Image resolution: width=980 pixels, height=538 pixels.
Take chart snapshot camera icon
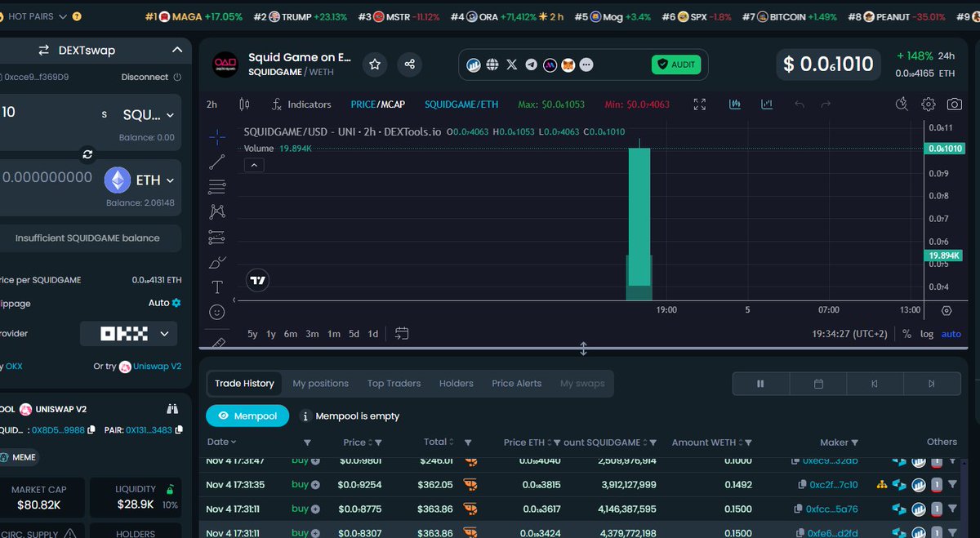click(x=954, y=104)
